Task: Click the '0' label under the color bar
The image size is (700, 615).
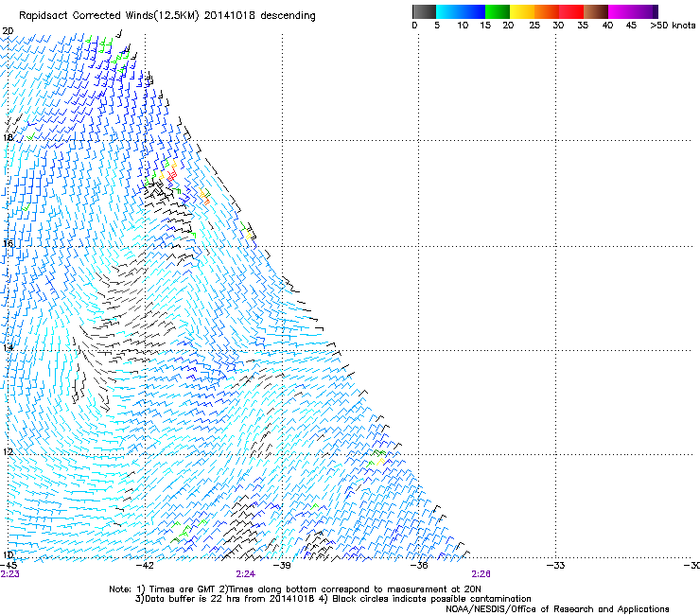Action: [x=414, y=26]
